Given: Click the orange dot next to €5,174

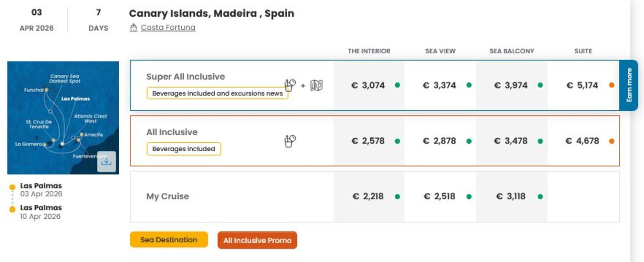Looking at the screenshot, I should point(611,85).
